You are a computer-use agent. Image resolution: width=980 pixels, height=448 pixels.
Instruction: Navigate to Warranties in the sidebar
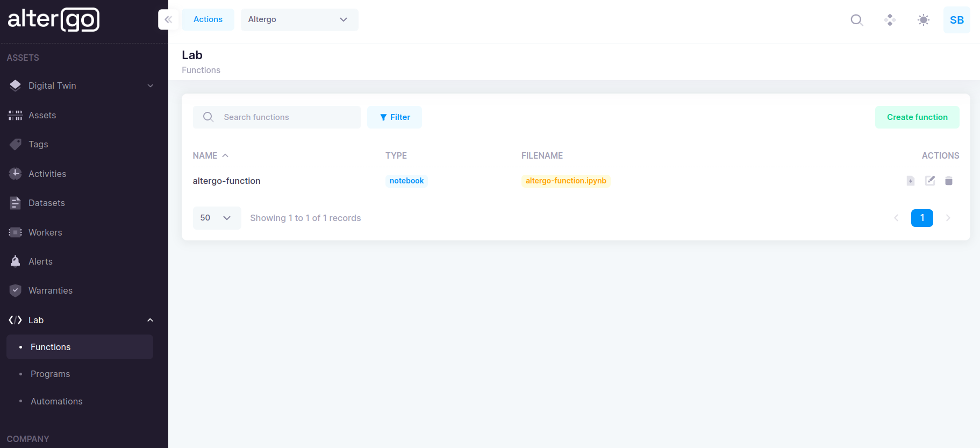tap(50, 290)
